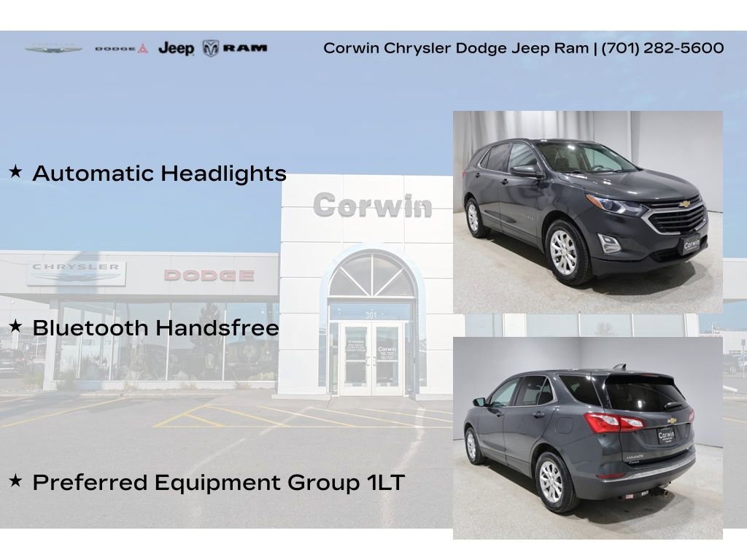Screen dimensions: 747x560
Task: Click the large Corwin sign on the building
Action: (x=373, y=206)
